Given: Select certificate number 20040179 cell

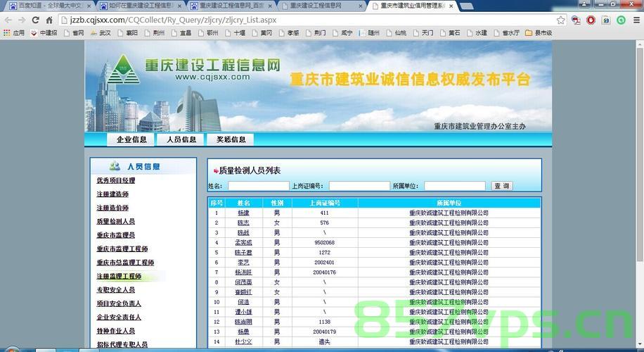Looking at the screenshot, I should 325,332.
